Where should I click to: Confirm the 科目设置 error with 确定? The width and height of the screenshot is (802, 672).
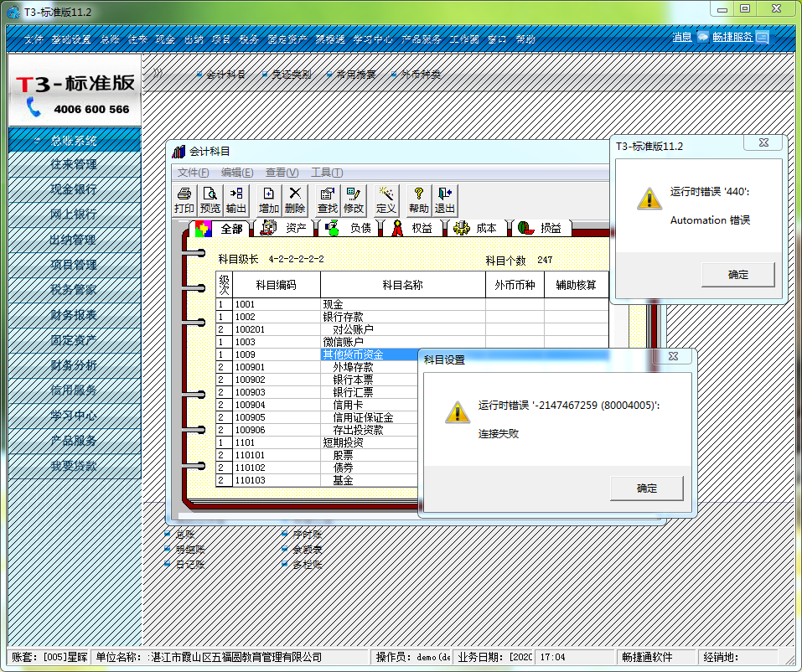[646, 488]
